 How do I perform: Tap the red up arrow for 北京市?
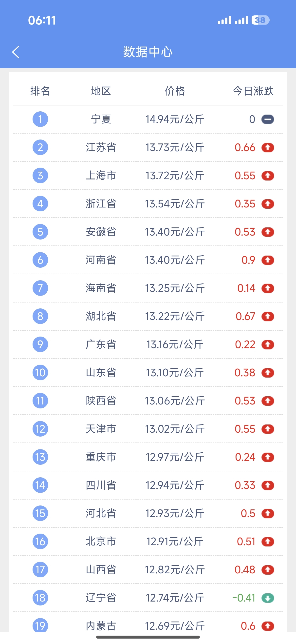(268, 542)
